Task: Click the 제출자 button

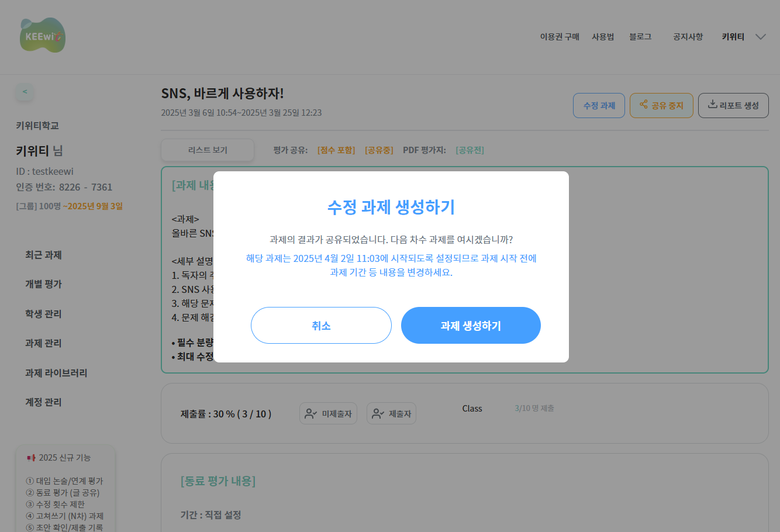Action: (x=391, y=413)
